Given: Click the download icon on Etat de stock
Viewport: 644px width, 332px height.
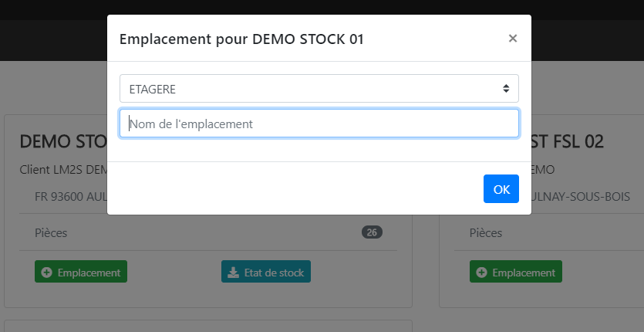Looking at the screenshot, I should (x=233, y=273).
